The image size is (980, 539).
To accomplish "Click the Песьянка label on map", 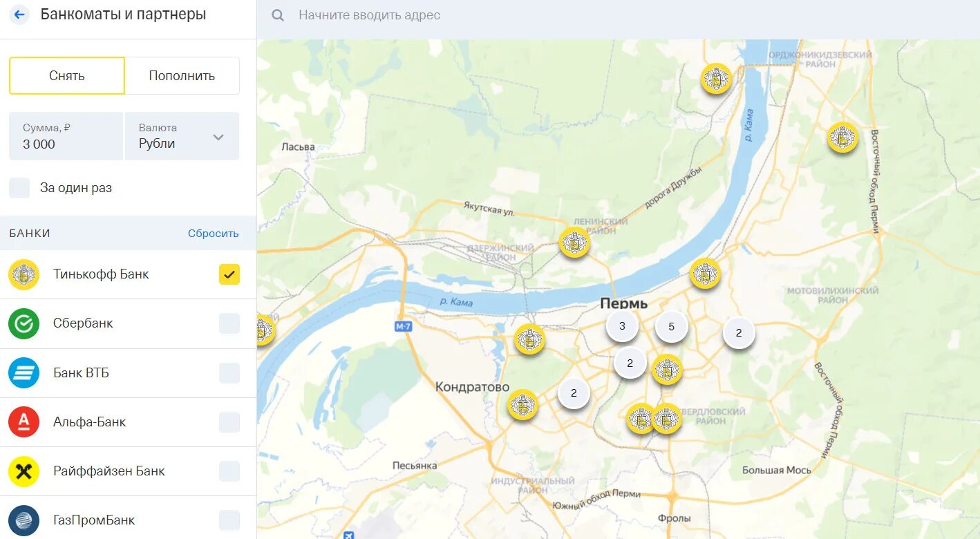I will point(415,465).
